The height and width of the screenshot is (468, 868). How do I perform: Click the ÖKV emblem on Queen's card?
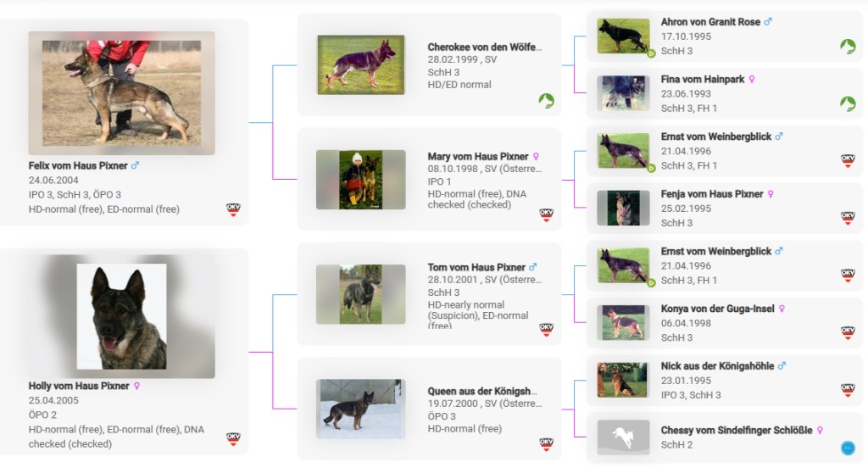pos(546,444)
